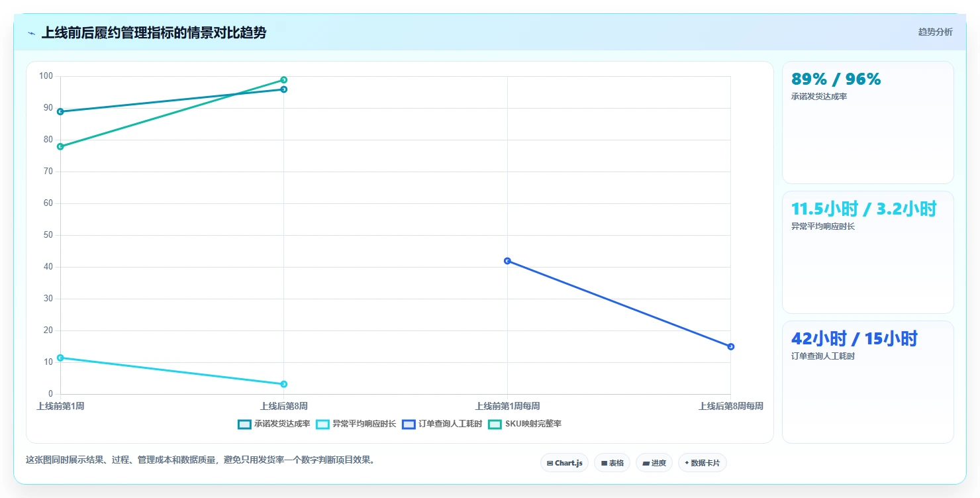
Task: Click the Chart.js tag
Action: pyautogui.click(x=564, y=463)
